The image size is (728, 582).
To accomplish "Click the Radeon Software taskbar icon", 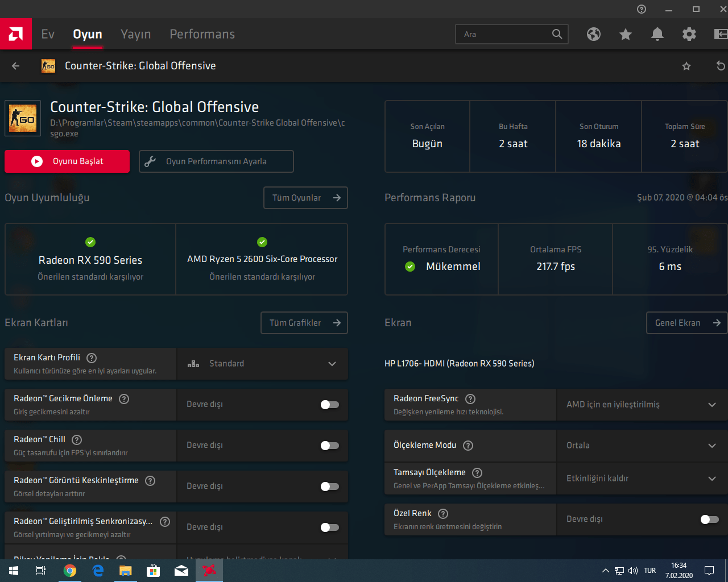I will click(209, 571).
